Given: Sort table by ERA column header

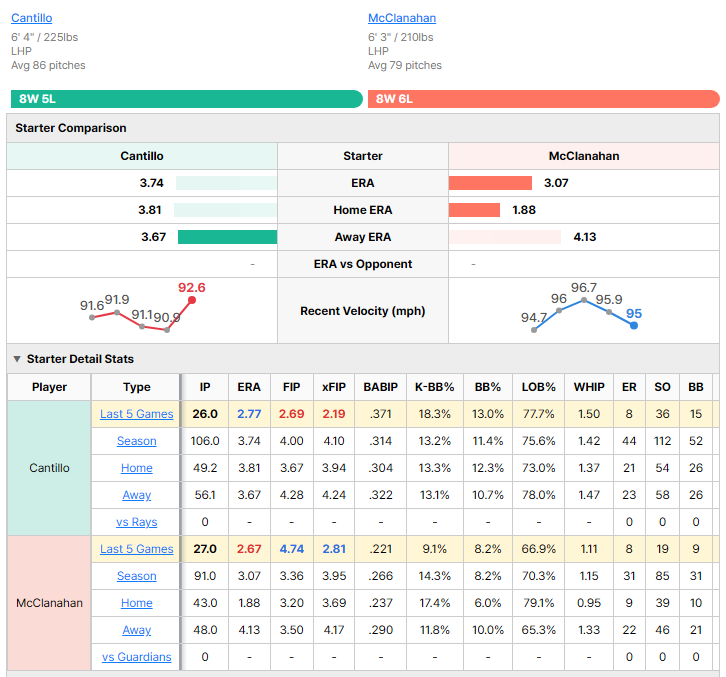Looking at the screenshot, I should click(x=249, y=387).
